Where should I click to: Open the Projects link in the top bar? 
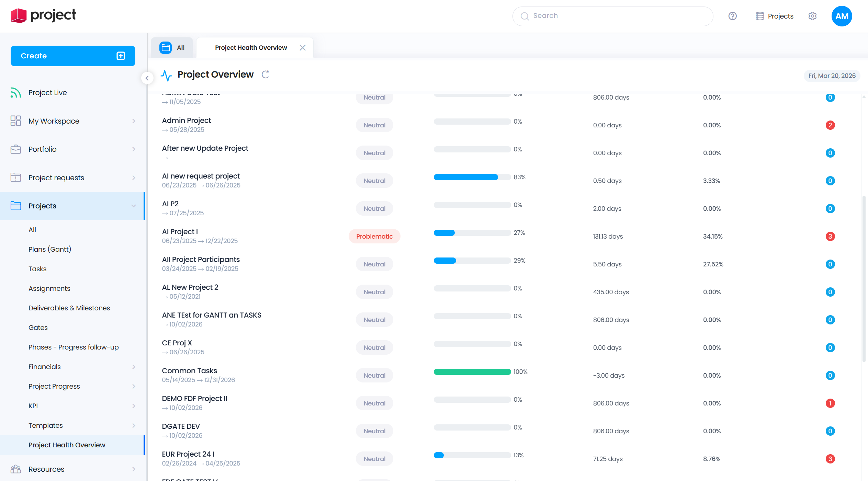click(774, 16)
